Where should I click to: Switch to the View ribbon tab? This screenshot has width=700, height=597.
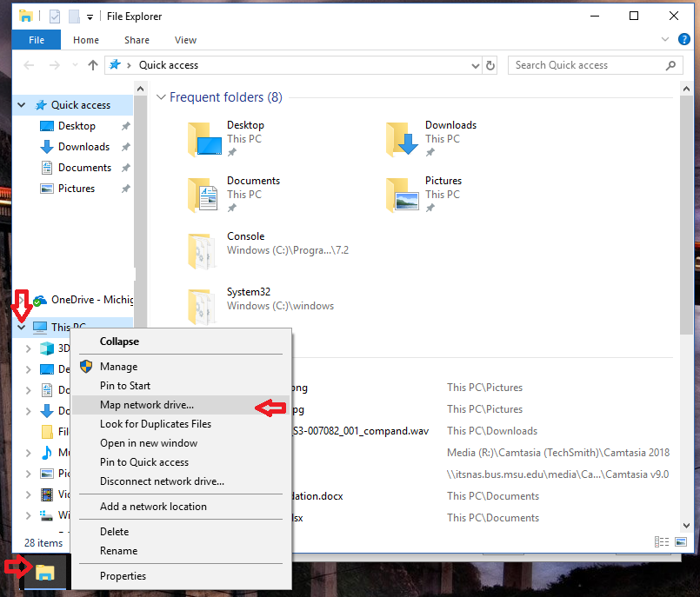pos(185,40)
